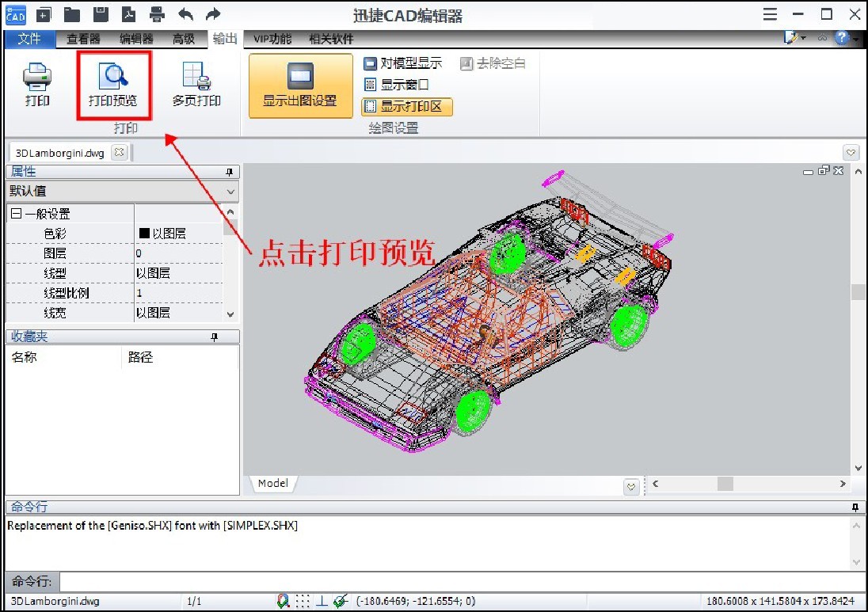
Task: Select the 3DLamborgini.dwg document tab
Action: [59, 153]
